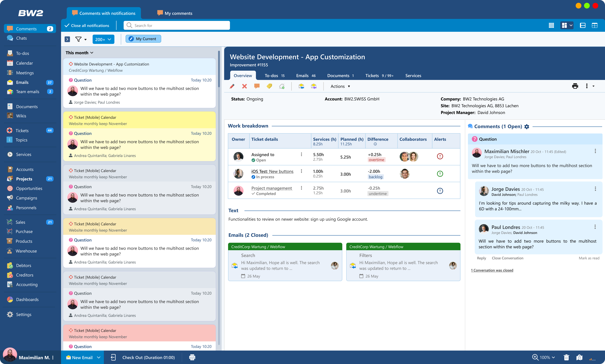Click the map icon in bottom bar
The height and width of the screenshot is (364, 605).
579,357
